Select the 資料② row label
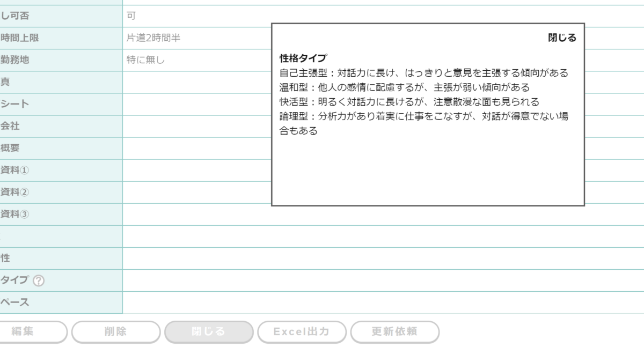Screen dimensions: 644x362 coord(15,192)
